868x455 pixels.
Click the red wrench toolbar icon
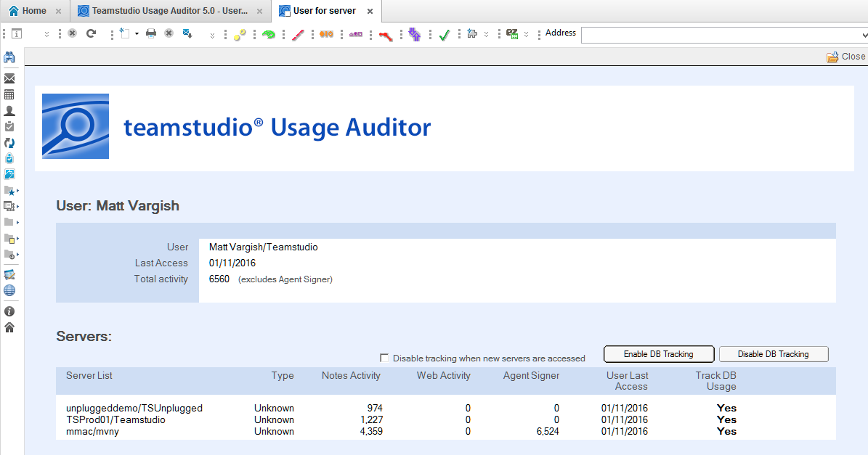[386, 36]
